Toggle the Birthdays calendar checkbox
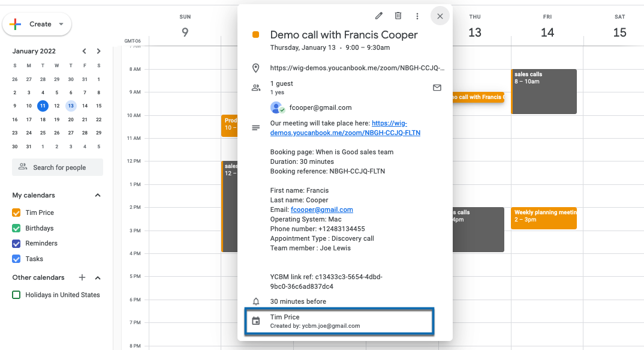The height and width of the screenshot is (350, 644). coord(16,228)
